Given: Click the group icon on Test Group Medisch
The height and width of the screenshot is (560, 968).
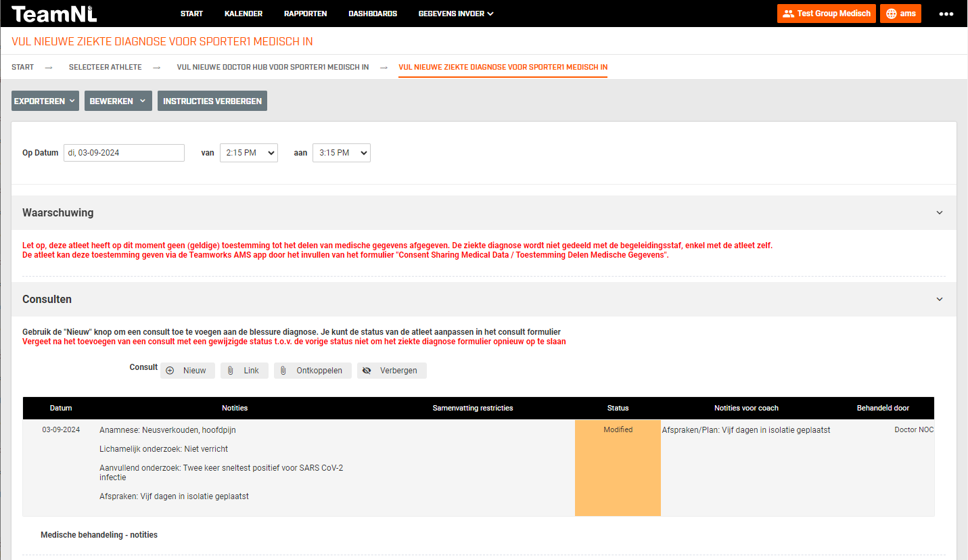Looking at the screenshot, I should click(788, 14).
